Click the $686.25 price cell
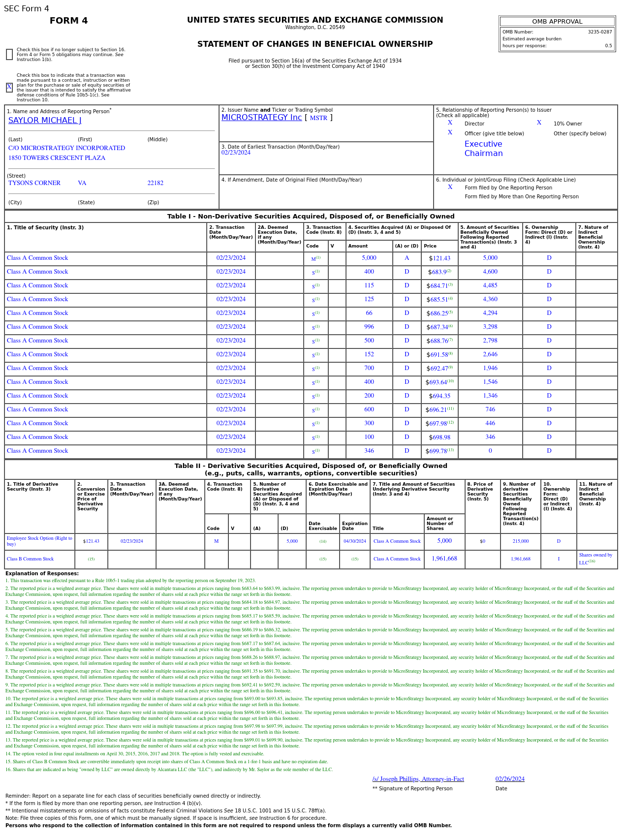Image resolution: width=622 pixels, height=840 pixels. pyautogui.click(x=439, y=313)
